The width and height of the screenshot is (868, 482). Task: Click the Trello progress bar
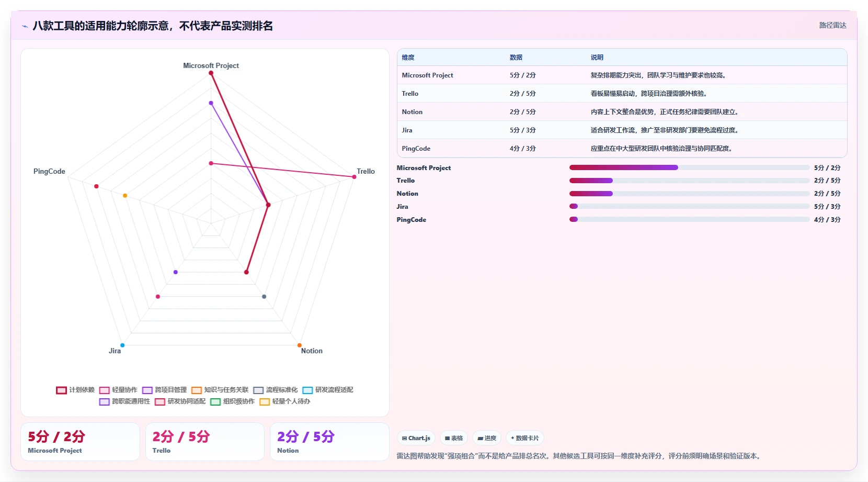689,181
